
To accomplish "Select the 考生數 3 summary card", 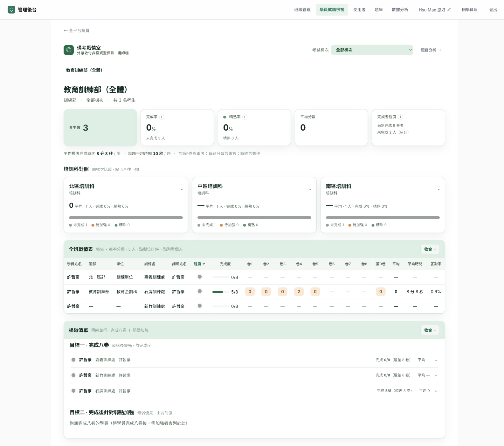I will [100, 127].
